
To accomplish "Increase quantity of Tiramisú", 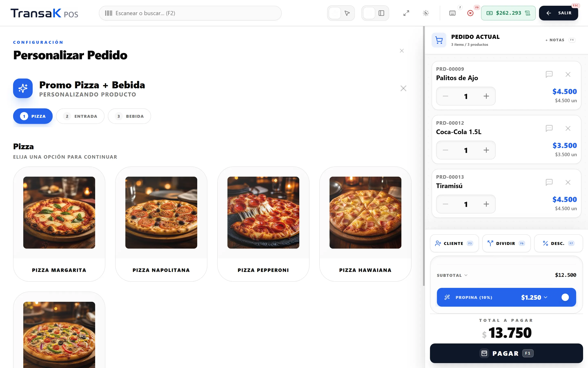I will tap(486, 204).
